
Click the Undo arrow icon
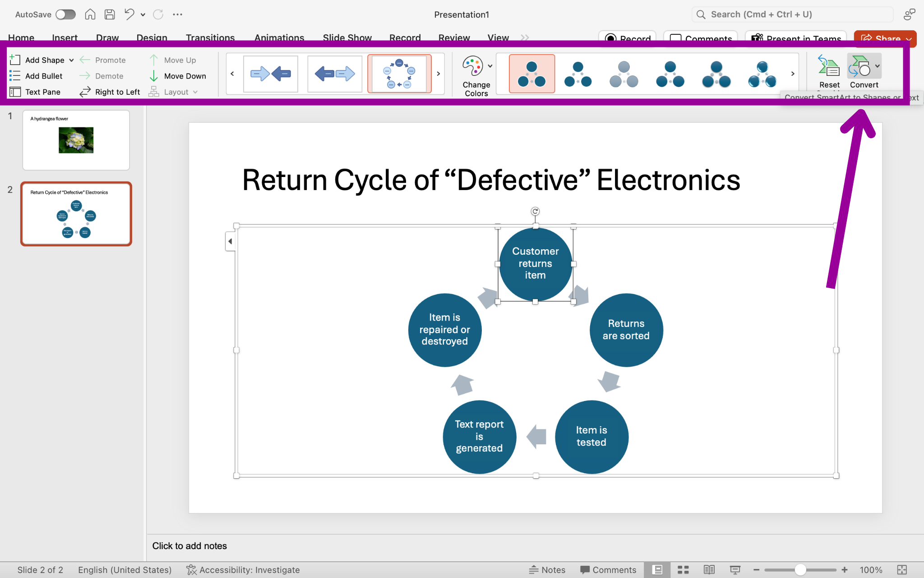(129, 14)
